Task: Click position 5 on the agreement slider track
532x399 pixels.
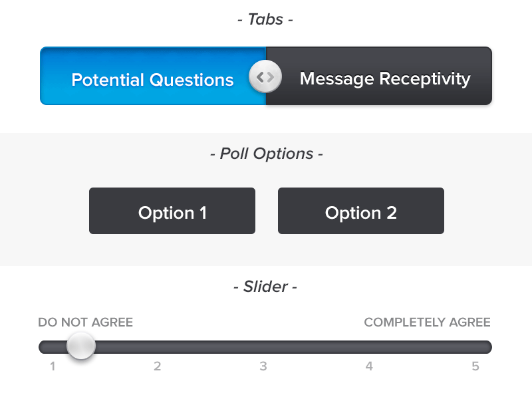Action: point(475,345)
